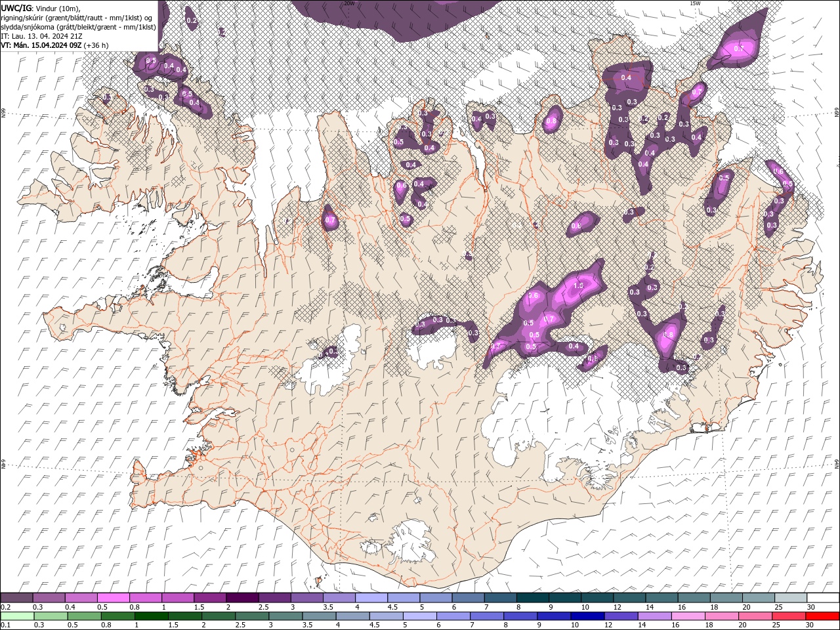Click the '0.1' label in lower legend row
Screen dimensions: 840x630
tap(5, 625)
